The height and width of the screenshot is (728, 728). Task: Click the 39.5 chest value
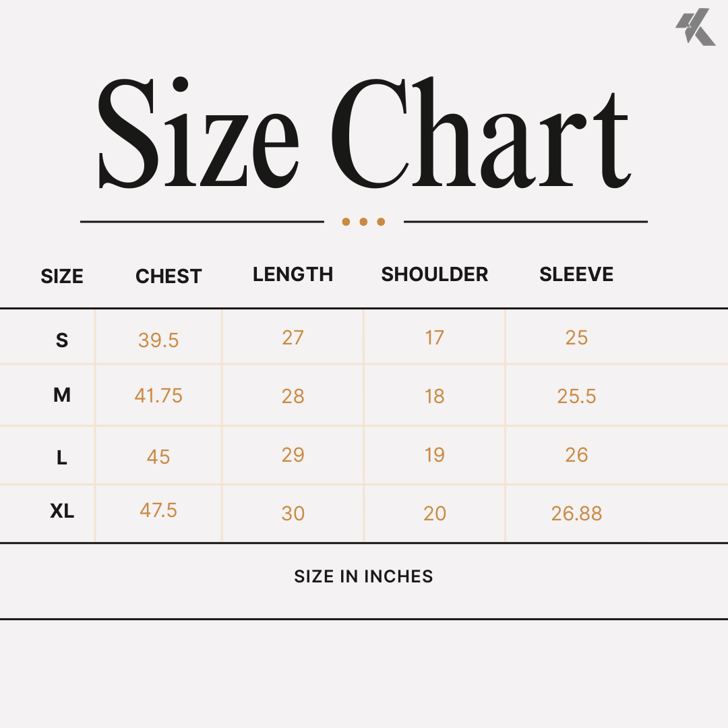158,340
